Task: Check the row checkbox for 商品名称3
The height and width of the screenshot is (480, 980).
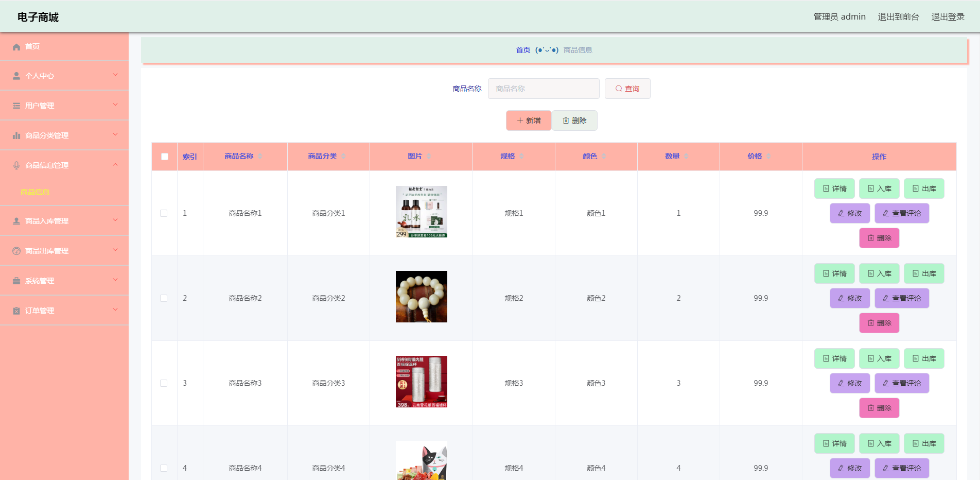Action: (164, 383)
